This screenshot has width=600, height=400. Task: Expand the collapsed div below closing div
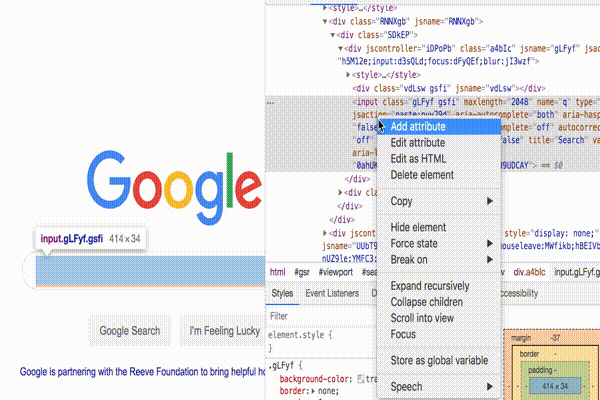340,192
